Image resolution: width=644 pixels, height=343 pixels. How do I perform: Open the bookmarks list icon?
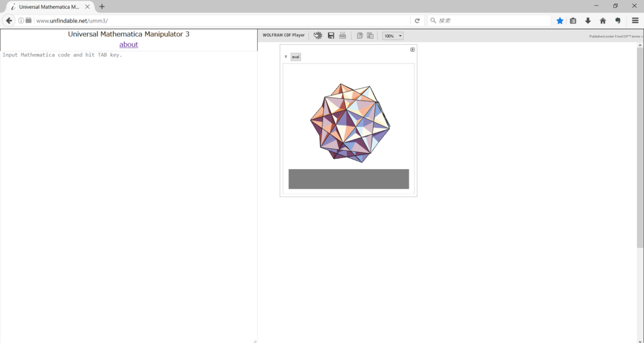(574, 21)
